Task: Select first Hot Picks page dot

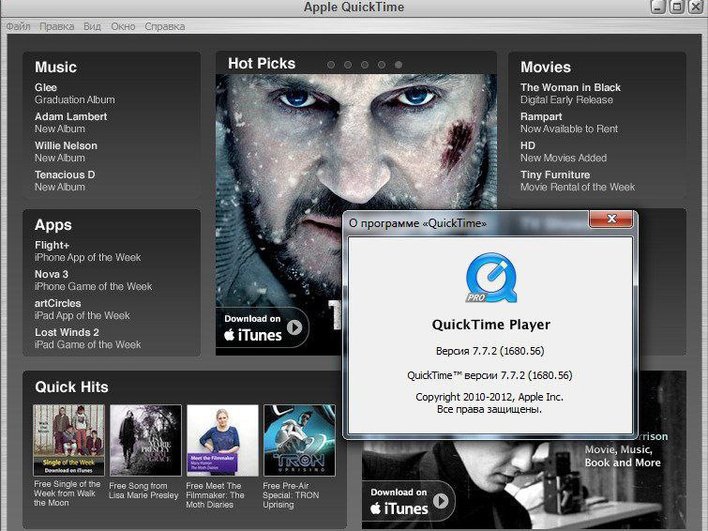Action: point(331,65)
